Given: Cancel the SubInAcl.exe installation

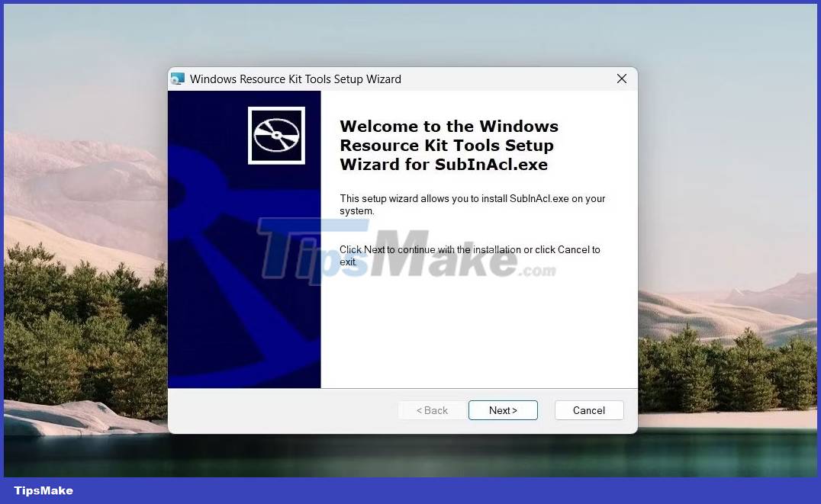Looking at the screenshot, I should pos(588,410).
